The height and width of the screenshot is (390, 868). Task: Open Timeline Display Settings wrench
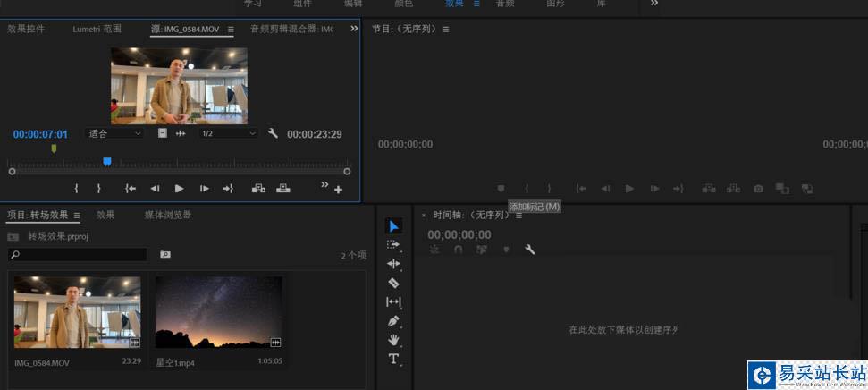pos(530,250)
